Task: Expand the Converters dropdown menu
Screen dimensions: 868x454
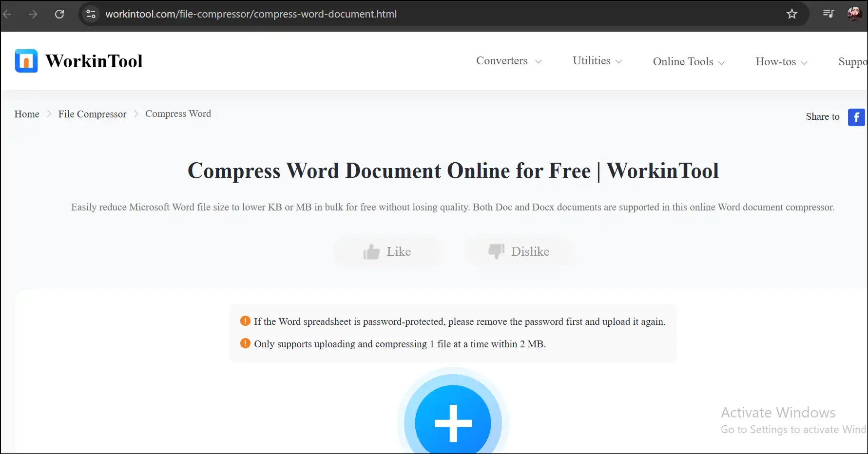Action: coord(509,61)
